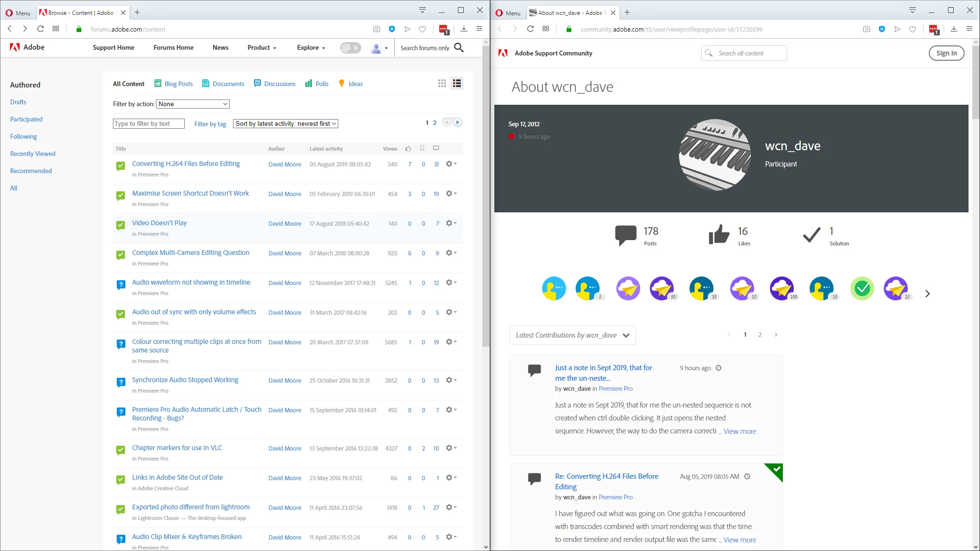Viewport: 980px width, 551px height.
Task: Click the Opera snapshot camera icon in left window
Action: tap(377, 29)
